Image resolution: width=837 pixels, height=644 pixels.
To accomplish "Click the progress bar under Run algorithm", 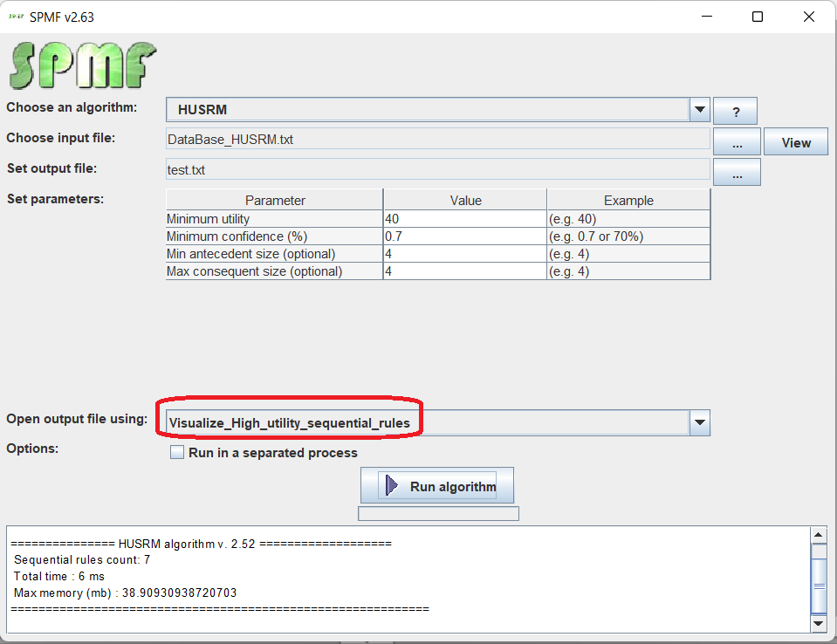I will pos(438,513).
